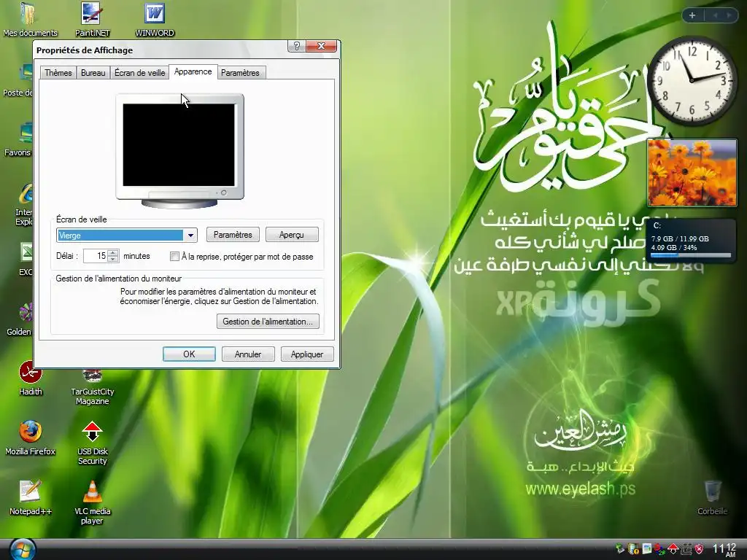This screenshot has height=560, width=747.
Task: Switch to the Écran de veille tab
Action: [139, 73]
